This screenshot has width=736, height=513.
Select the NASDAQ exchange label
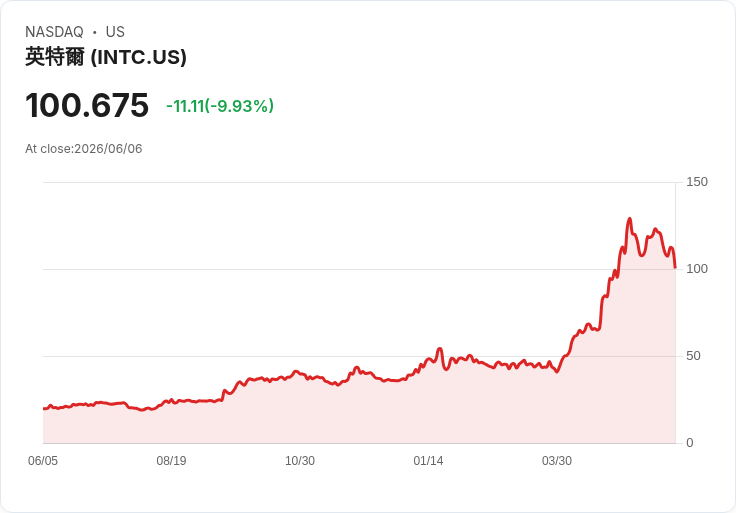coord(54,32)
